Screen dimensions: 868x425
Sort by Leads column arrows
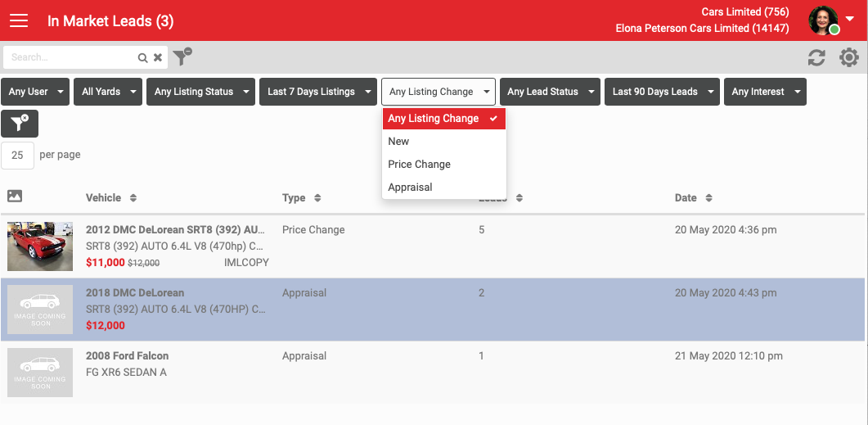click(519, 198)
